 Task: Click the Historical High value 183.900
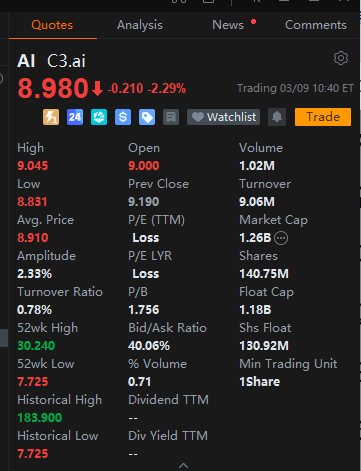(40, 418)
